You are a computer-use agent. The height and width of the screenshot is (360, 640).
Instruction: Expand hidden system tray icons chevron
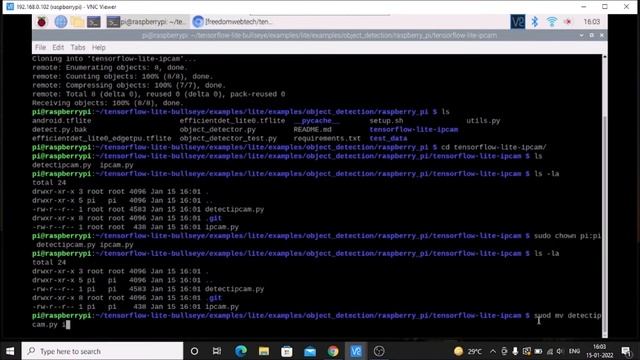coord(493,351)
